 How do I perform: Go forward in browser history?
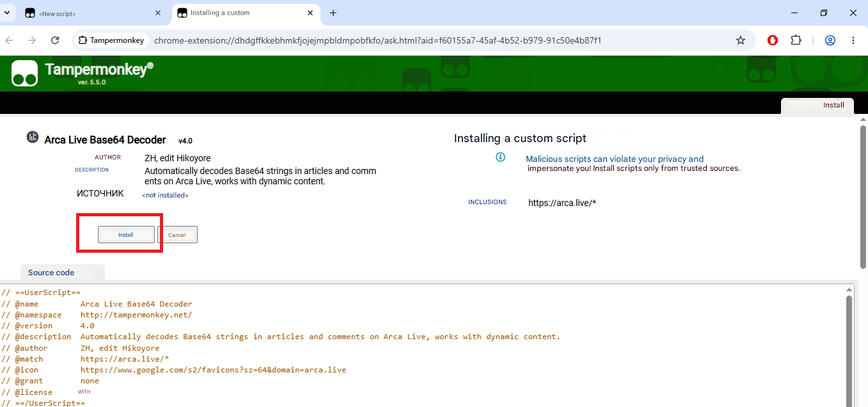[32, 40]
